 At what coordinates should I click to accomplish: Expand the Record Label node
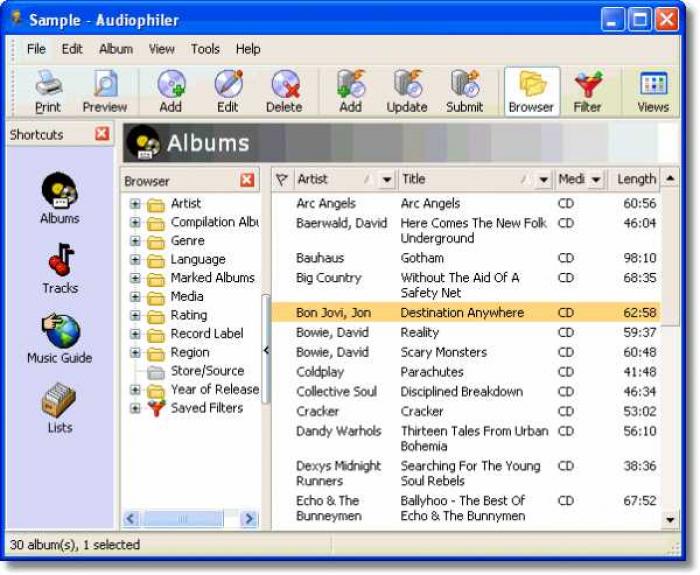coord(135,334)
